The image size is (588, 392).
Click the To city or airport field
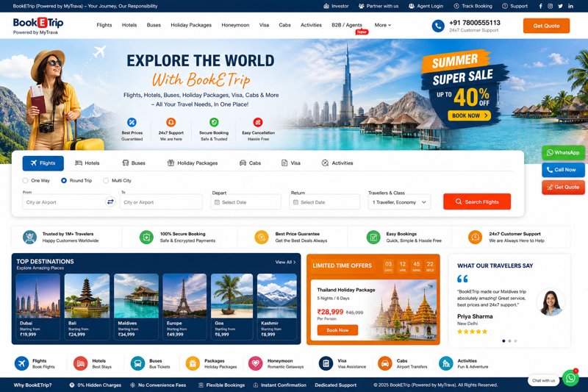point(161,202)
